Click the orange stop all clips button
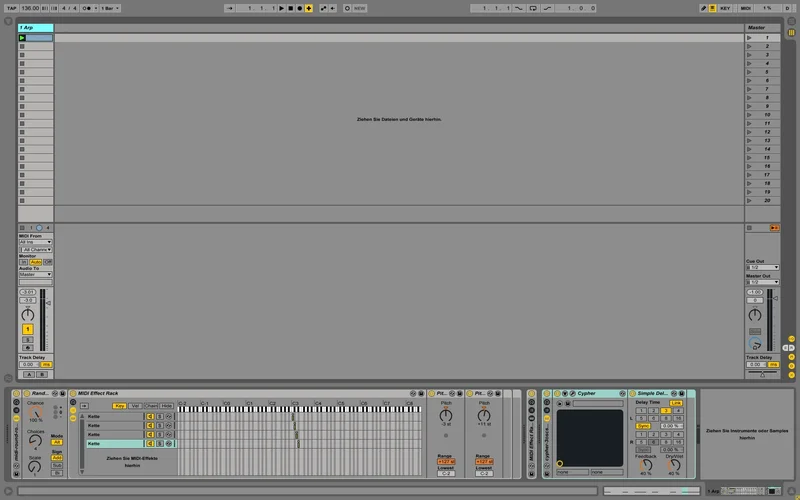 click(x=774, y=228)
